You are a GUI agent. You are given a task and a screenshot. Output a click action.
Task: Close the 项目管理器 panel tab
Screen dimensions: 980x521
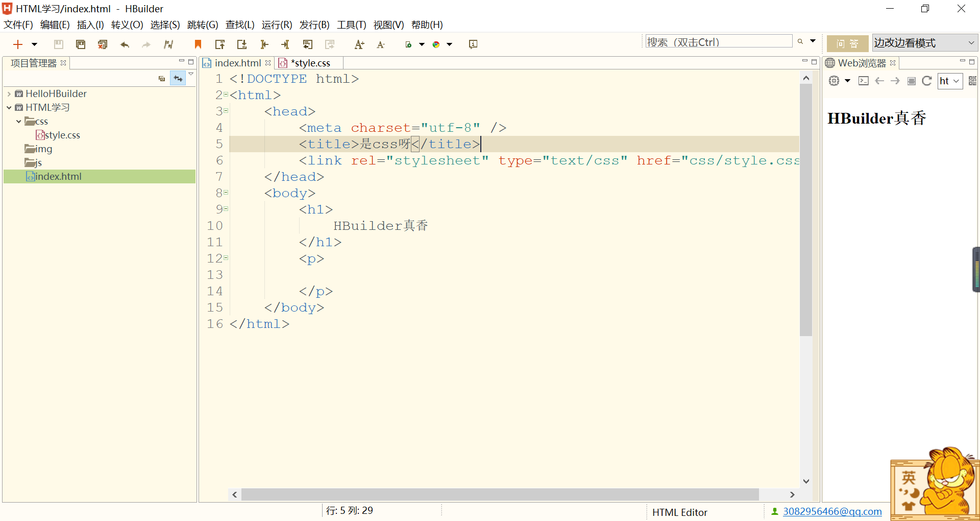click(x=63, y=63)
